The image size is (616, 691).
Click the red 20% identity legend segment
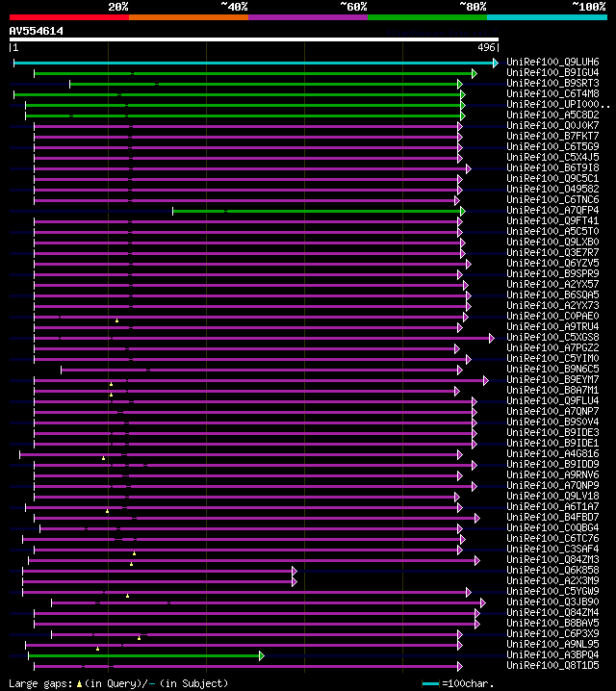pos(69,17)
